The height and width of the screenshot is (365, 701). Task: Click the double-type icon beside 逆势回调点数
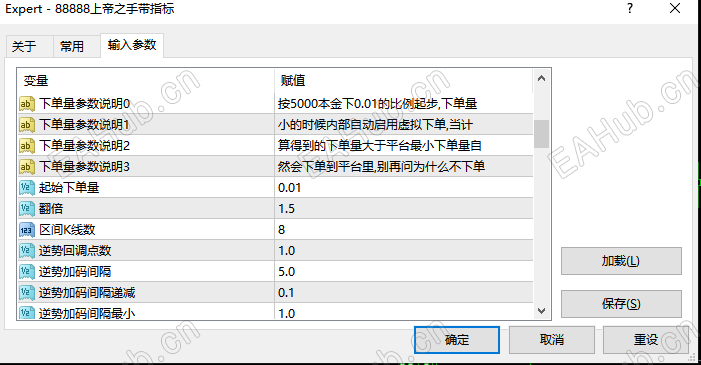(x=26, y=251)
